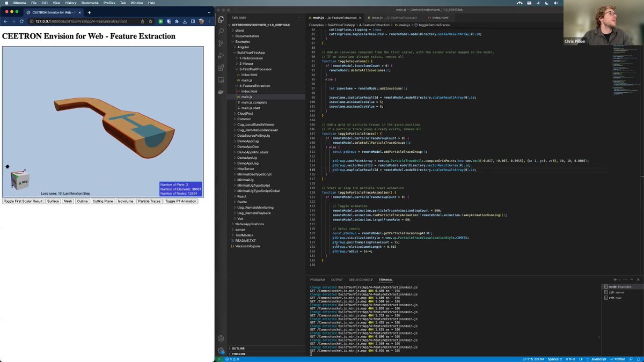Switch to the PROBLEMS panel tab

(318, 280)
